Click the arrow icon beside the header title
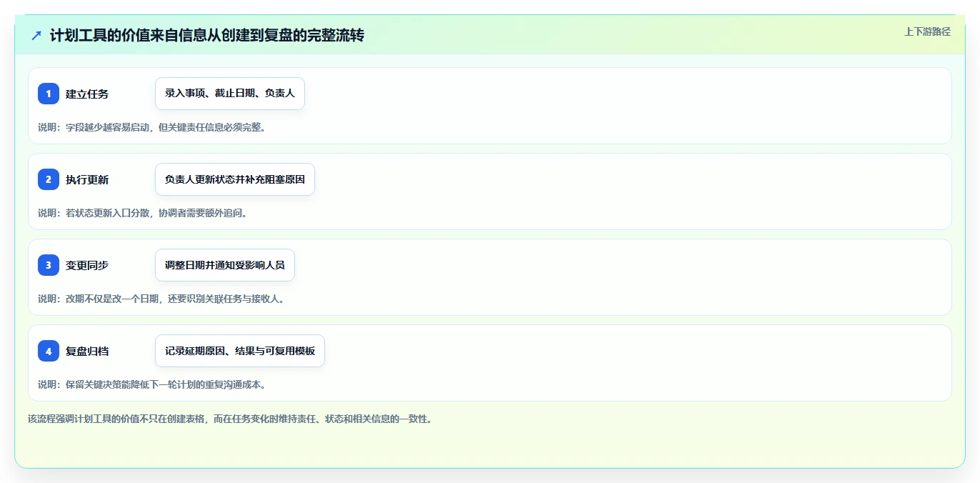The height and width of the screenshot is (483, 980). point(36,35)
